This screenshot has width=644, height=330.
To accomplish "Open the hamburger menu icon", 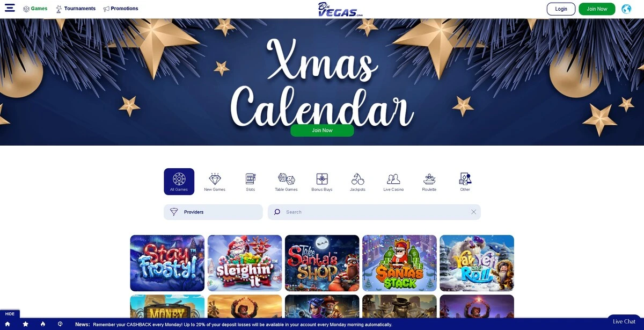I will 10,8.
